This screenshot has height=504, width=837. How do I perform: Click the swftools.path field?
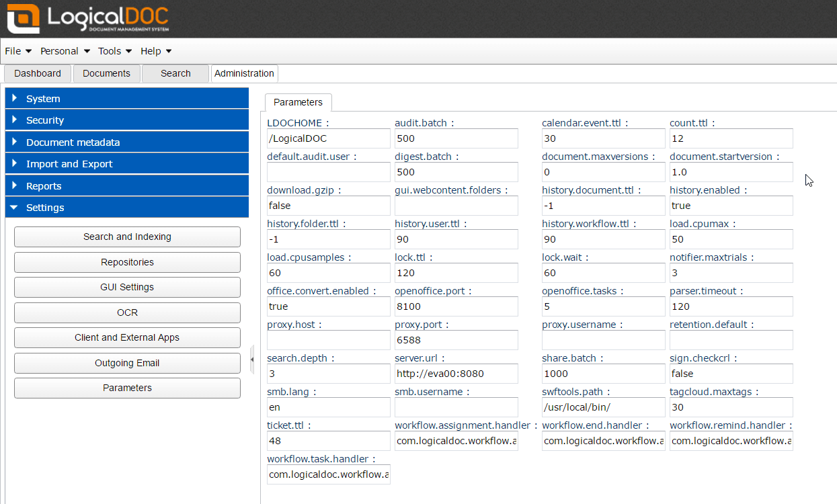(603, 407)
